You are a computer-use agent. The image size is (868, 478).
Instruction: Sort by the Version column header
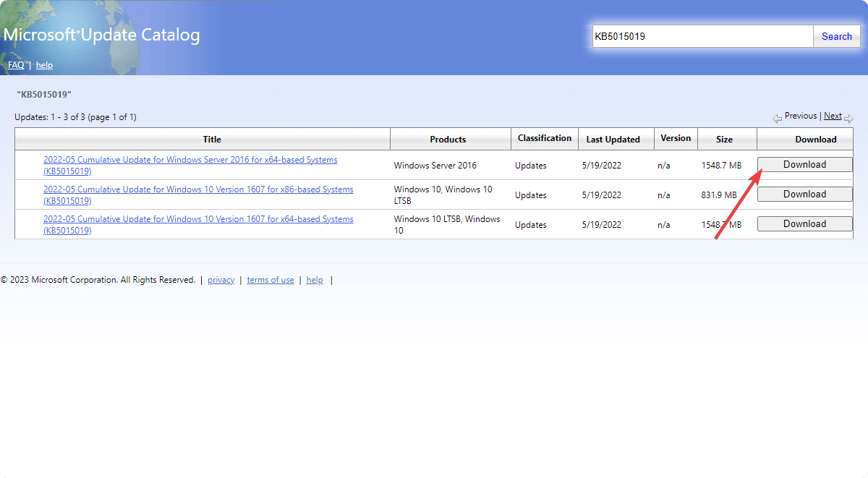[x=676, y=138]
